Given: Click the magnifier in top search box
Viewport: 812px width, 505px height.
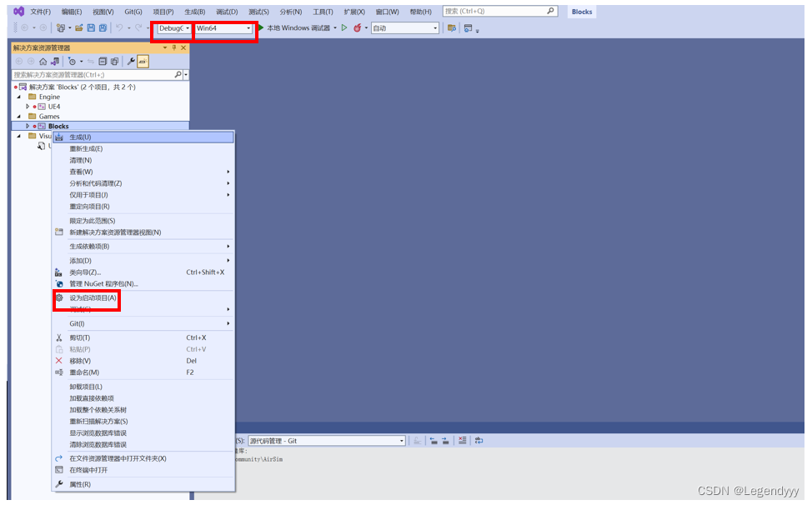Looking at the screenshot, I should point(550,11).
